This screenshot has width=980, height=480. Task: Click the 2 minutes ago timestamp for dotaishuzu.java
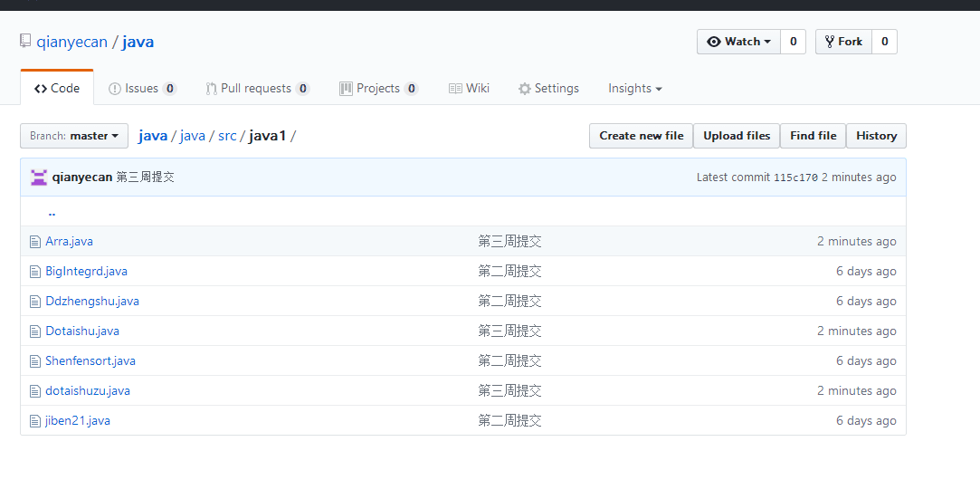(857, 391)
